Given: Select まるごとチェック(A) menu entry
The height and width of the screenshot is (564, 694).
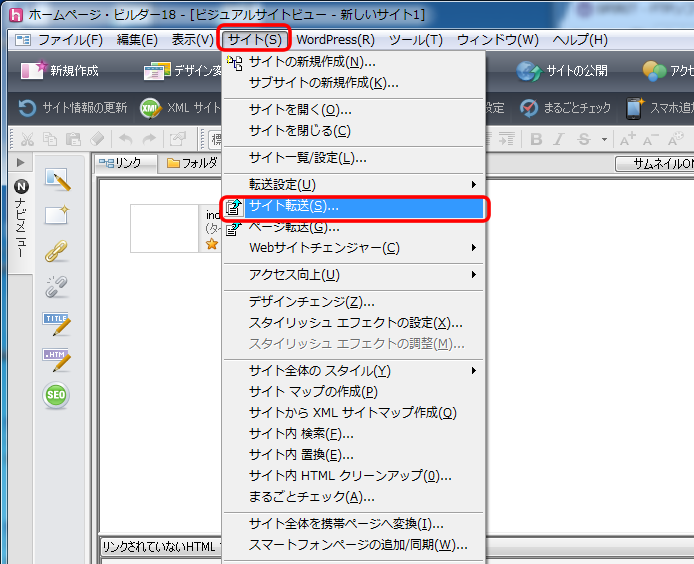Looking at the screenshot, I should (353, 497).
